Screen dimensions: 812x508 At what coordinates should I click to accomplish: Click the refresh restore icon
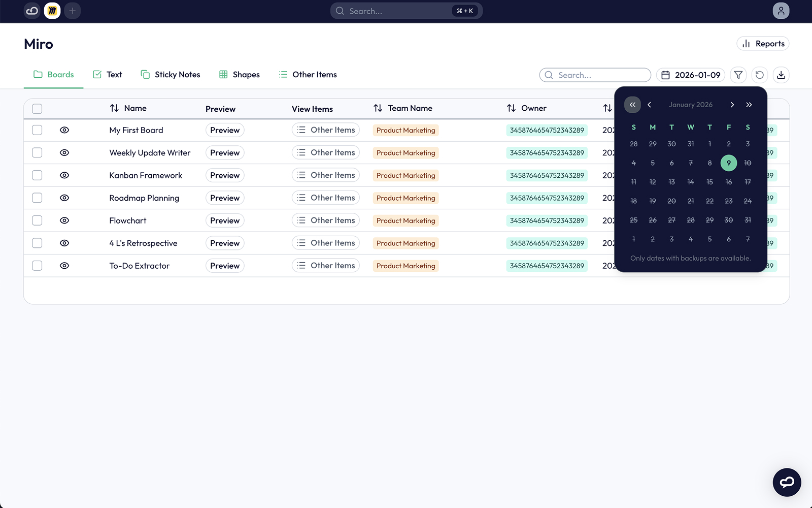coord(760,75)
